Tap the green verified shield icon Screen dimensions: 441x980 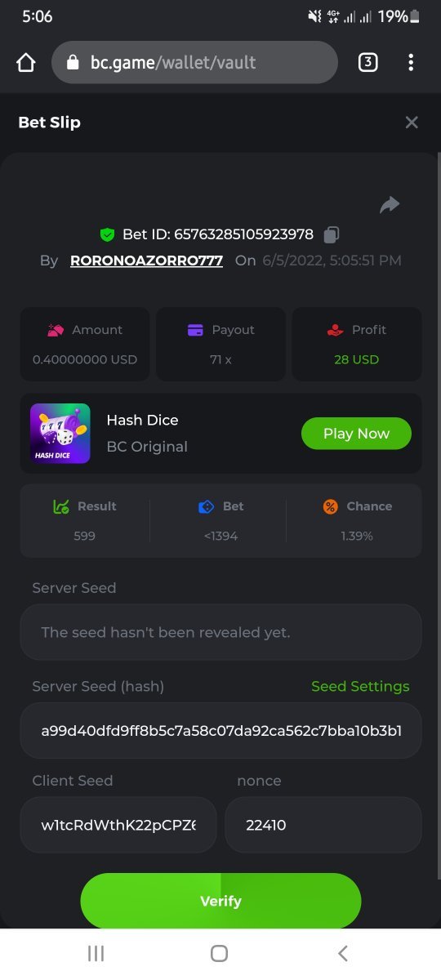pos(107,235)
